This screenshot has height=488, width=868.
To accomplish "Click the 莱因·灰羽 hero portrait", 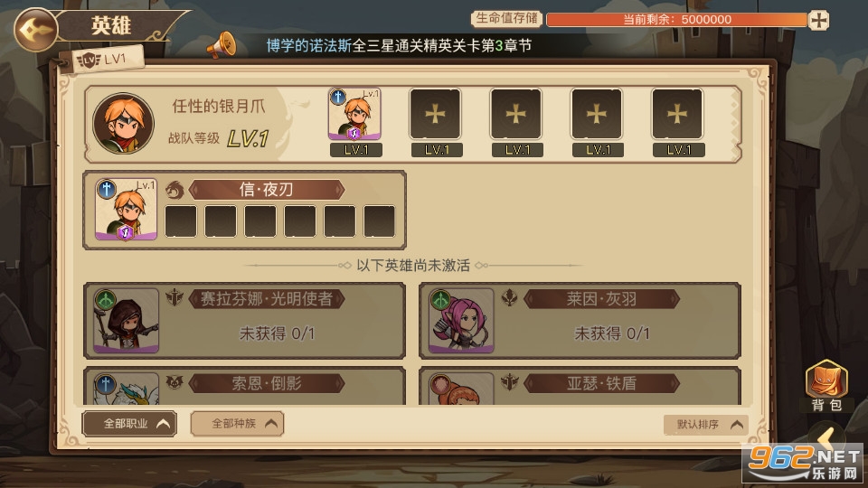I will 460,321.
